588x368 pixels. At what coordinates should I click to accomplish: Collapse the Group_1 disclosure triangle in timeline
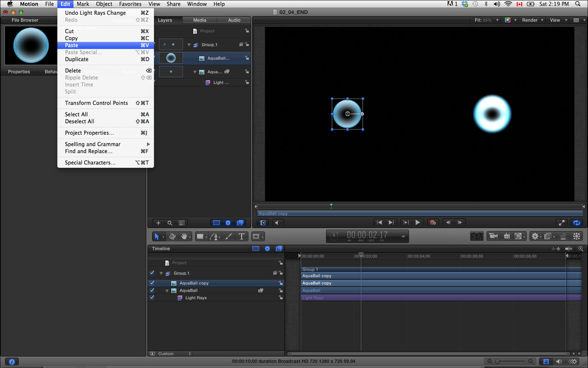click(x=161, y=273)
